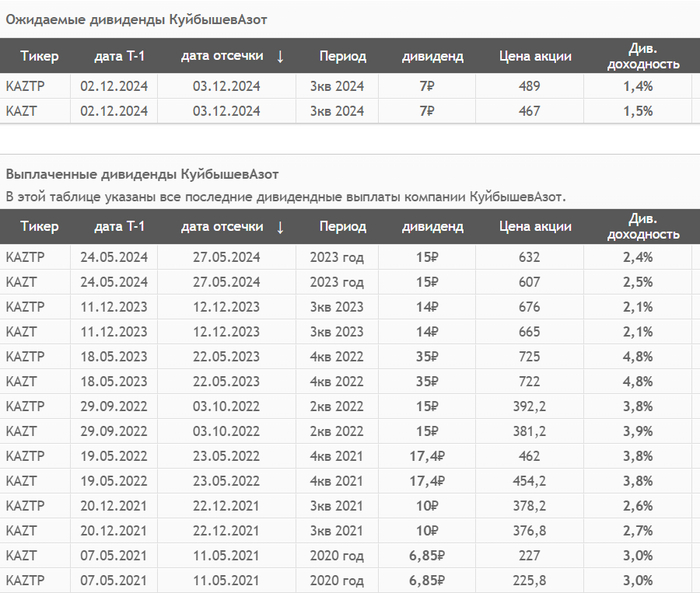700x593 pixels.
Task: Click price cell 665
Action: pos(529,332)
